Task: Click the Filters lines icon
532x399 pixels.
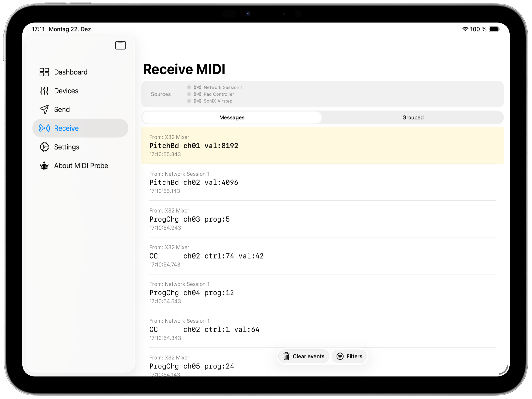Action: tap(340, 356)
